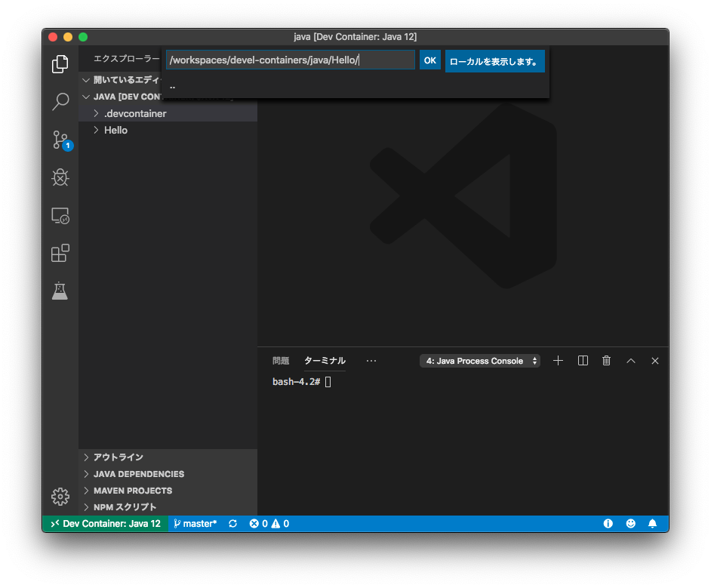This screenshot has height=588, width=711.
Task: Select the '..' parent directory entry
Action: pos(355,86)
